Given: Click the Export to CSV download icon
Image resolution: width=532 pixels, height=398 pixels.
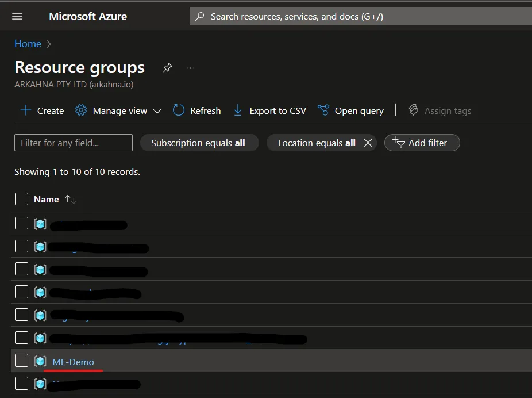Looking at the screenshot, I should pos(238,110).
